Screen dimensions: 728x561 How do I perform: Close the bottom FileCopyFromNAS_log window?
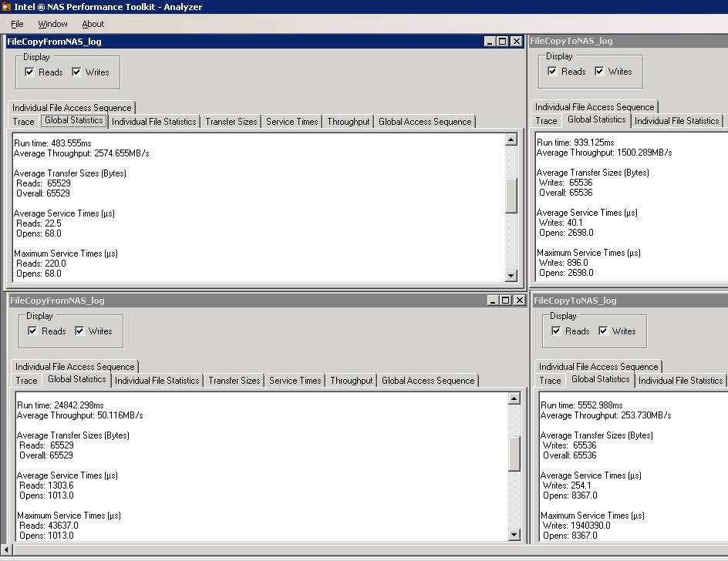click(519, 301)
